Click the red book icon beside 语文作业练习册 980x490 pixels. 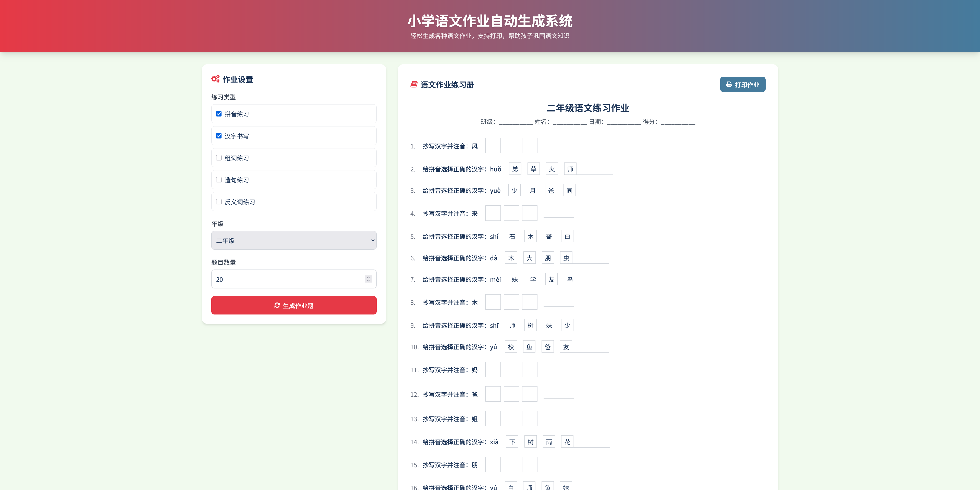click(413, 85)
